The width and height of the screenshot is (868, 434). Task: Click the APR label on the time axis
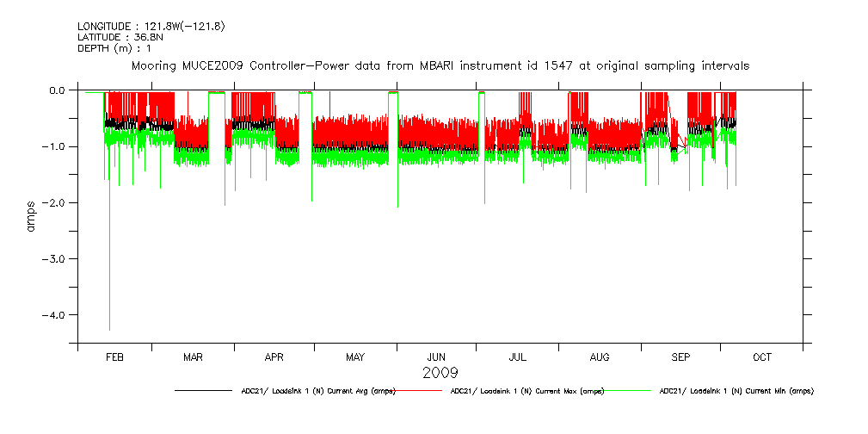point(274,356)
